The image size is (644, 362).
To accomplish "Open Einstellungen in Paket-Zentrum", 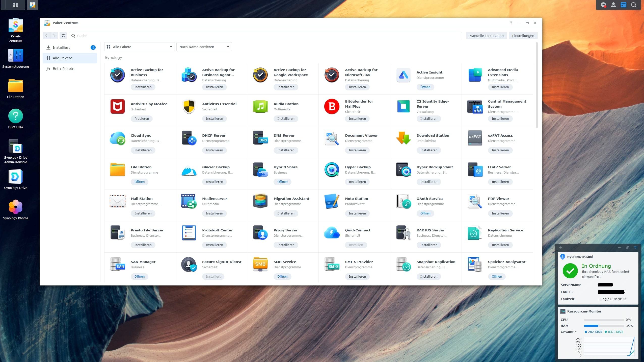I will (523, 36).
